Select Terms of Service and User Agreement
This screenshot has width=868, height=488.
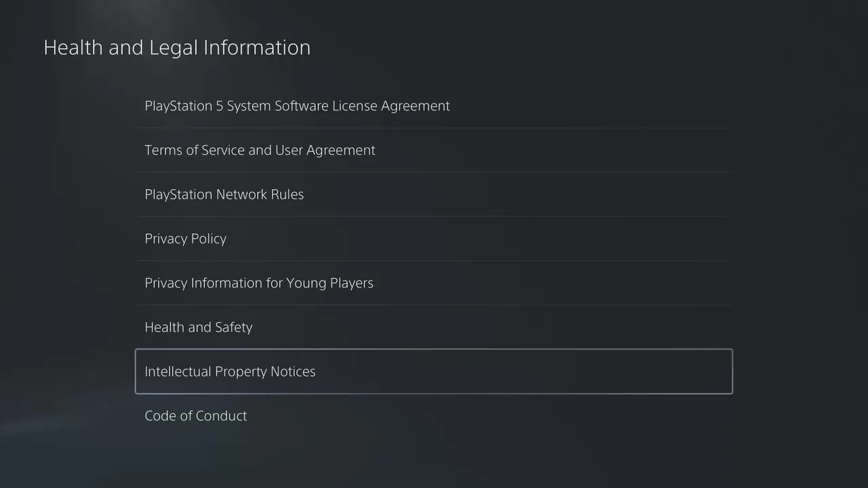[434, 150]
